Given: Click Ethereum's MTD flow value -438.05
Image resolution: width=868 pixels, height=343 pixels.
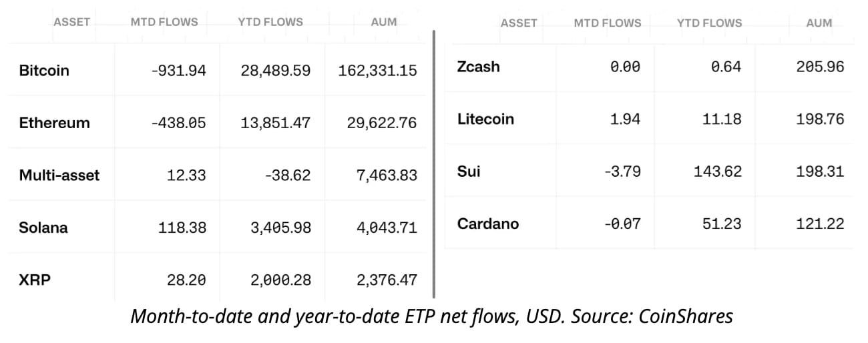Looking at the screenshot, I should [178, 123].
